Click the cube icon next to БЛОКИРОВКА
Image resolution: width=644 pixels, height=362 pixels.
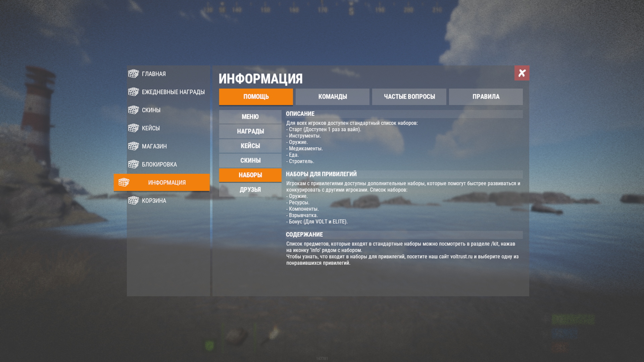click(x=133, y=164)
